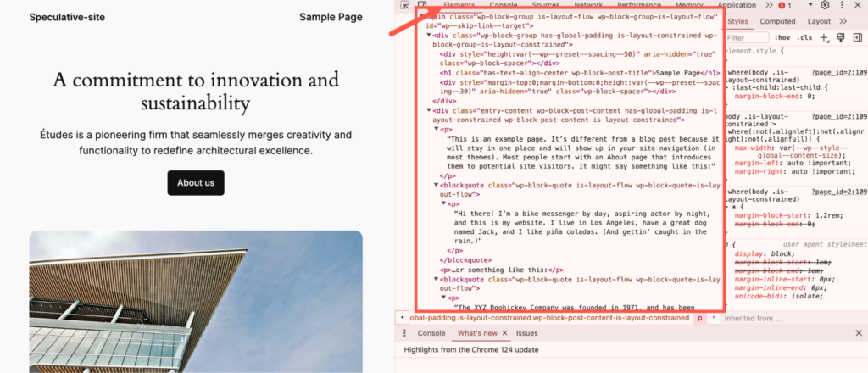Show more DevTools tabs after Application

769,5
